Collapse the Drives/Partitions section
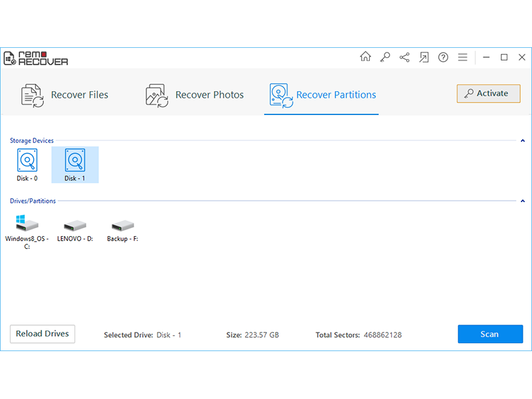532x399 pixels. coord(523,201)
